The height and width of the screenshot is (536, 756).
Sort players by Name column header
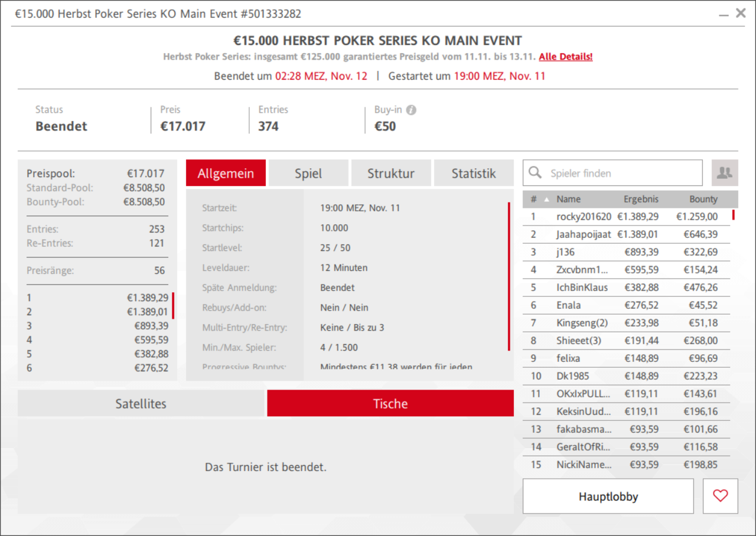click(569, 199)
